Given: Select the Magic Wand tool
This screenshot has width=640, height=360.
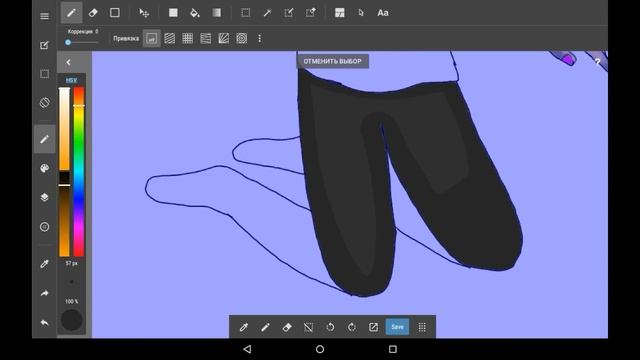Looking at the screenshot, I should pos(267,13).
